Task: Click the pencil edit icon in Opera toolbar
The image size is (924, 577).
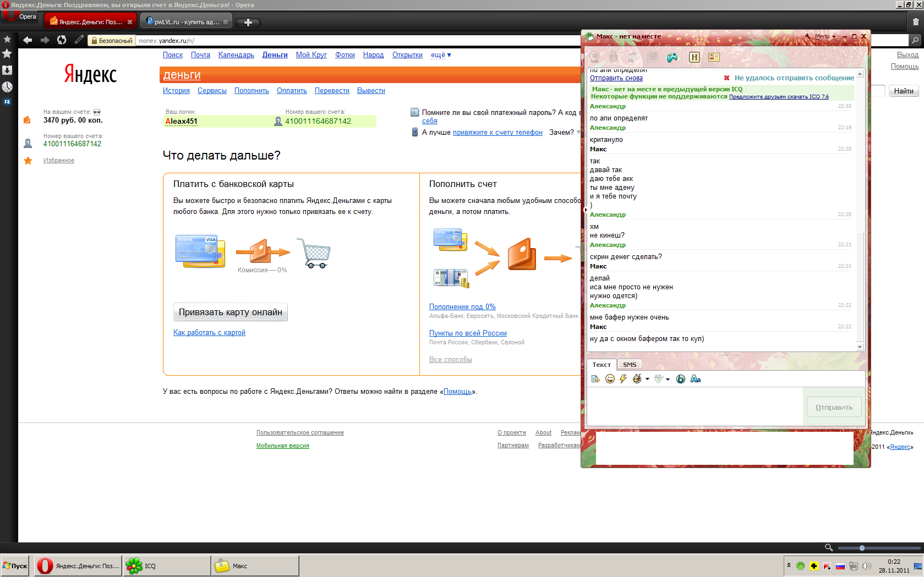Action: tap(79, 40)
